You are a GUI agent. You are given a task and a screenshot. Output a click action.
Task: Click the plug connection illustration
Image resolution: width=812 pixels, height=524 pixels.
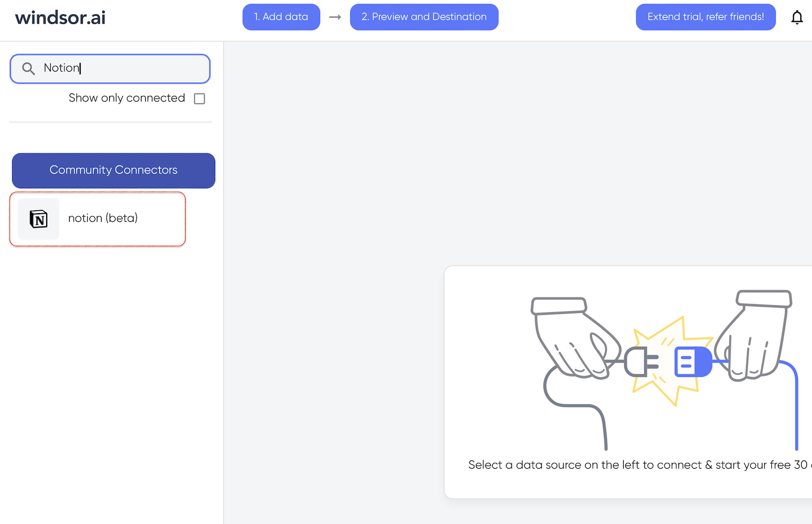point(665,370)
